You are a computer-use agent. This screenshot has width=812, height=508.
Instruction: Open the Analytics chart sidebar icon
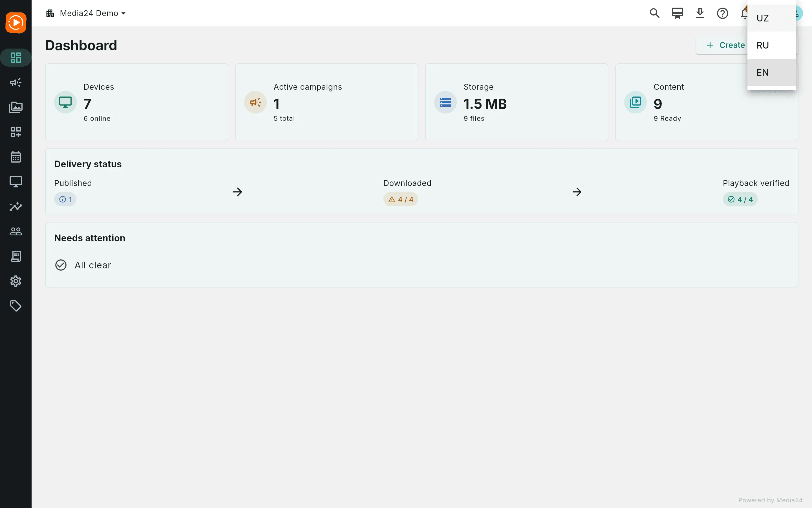tap(16, 206)
